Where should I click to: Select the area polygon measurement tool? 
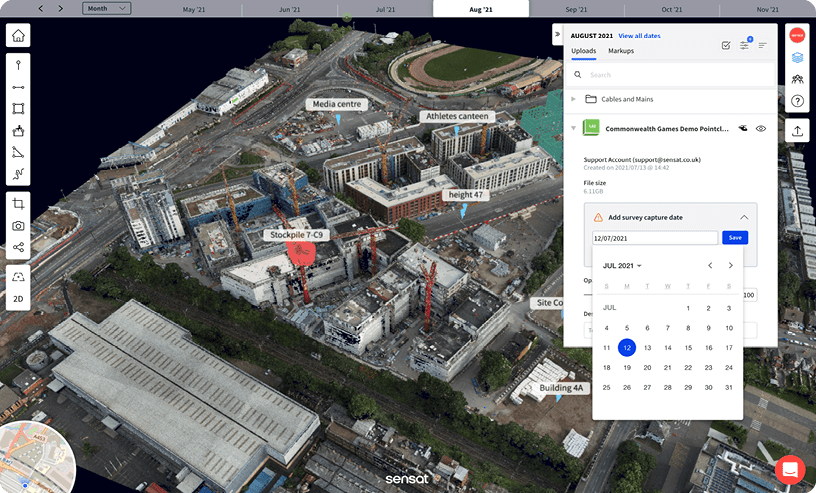(18, 109)
